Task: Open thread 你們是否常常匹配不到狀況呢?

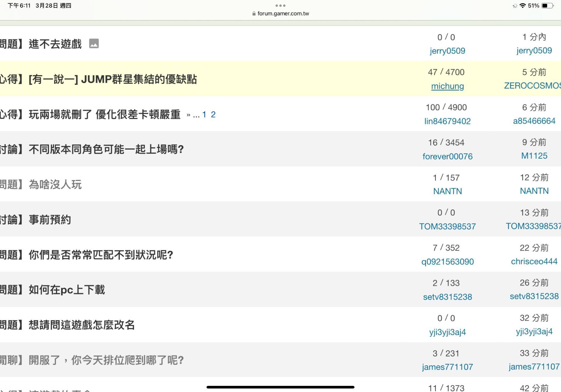Action: click(x=101, y=255)
